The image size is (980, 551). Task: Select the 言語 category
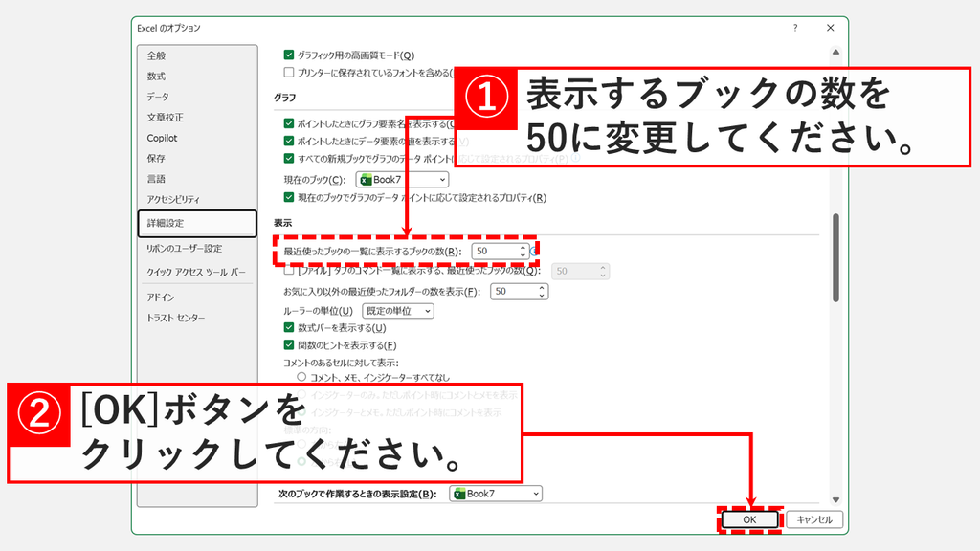tap(156, 179)
